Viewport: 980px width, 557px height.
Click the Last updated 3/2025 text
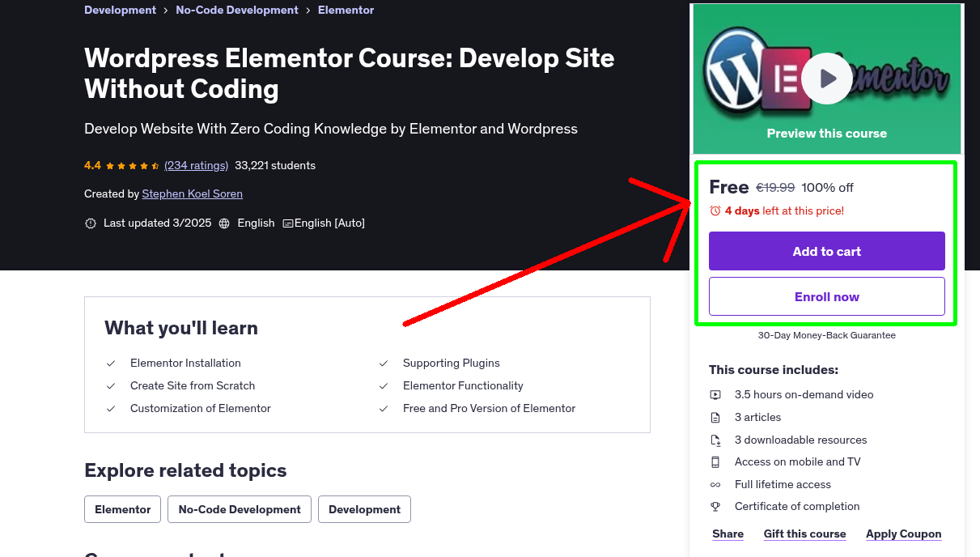157,223
